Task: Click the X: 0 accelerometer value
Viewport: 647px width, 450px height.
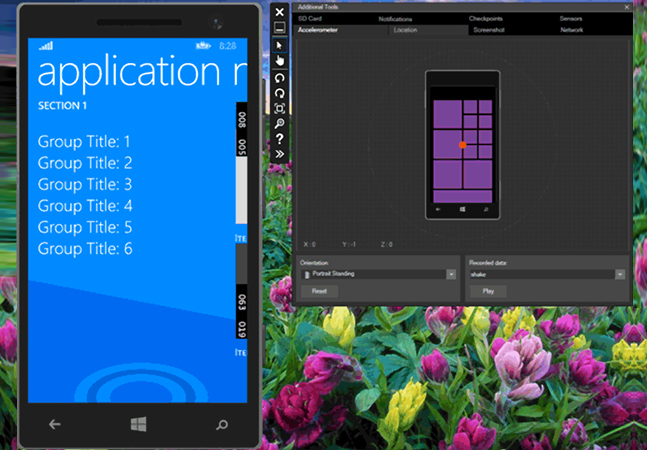Action: 309,245
